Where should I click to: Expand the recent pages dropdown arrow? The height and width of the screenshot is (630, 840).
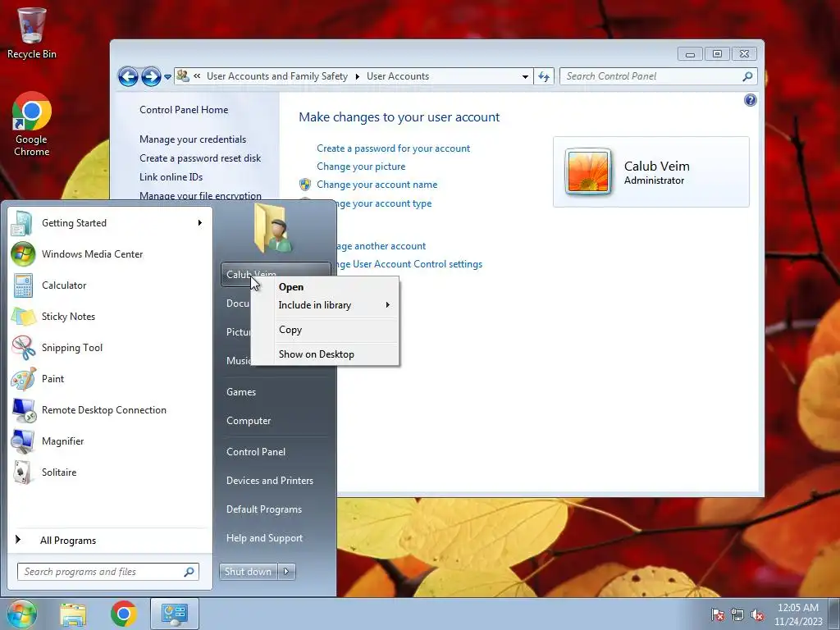pyautogui.click(x=167, y=76)
